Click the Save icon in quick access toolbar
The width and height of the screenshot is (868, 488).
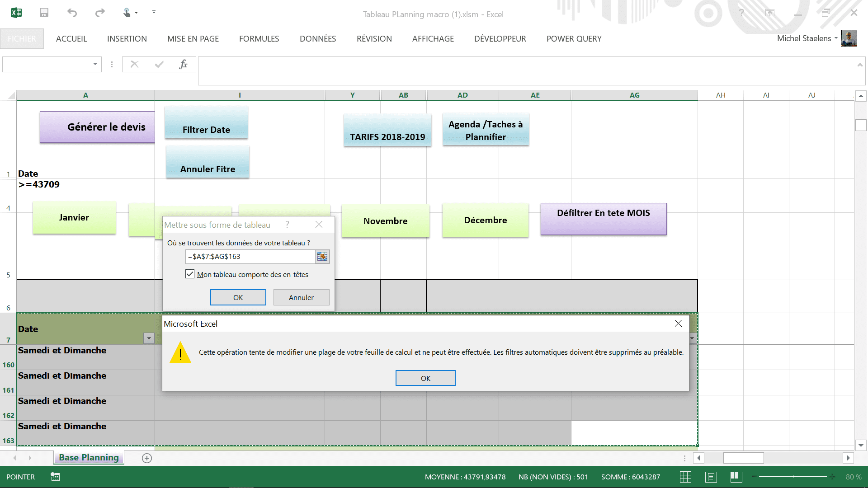[x=44, y=13]
